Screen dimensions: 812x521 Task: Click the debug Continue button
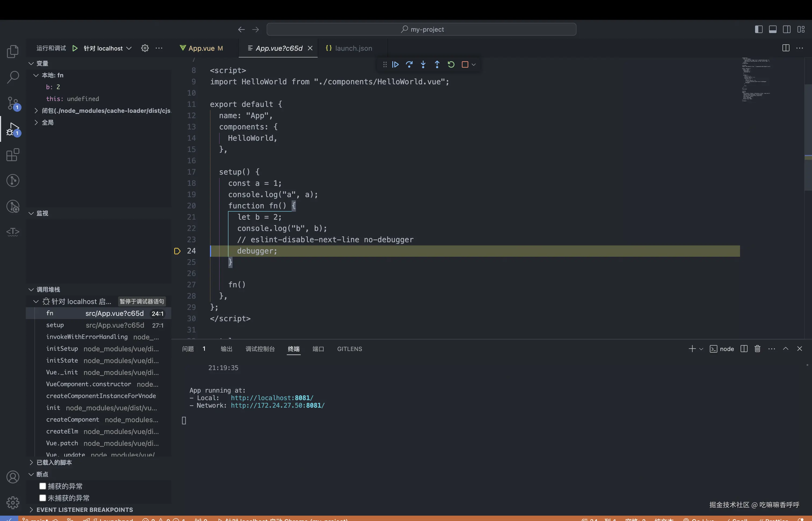[x=395, y=65]
